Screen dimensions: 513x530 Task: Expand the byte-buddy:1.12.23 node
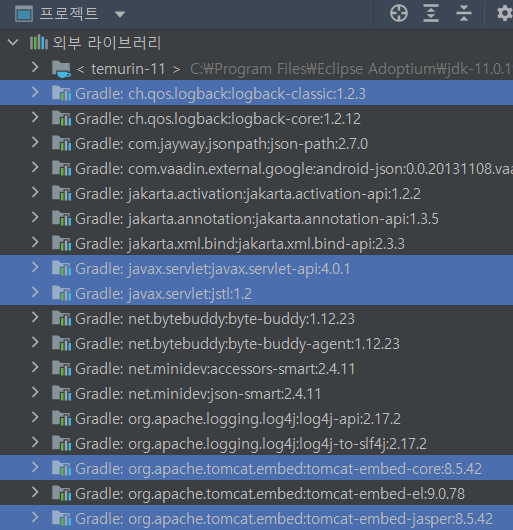tap(35, 318)
